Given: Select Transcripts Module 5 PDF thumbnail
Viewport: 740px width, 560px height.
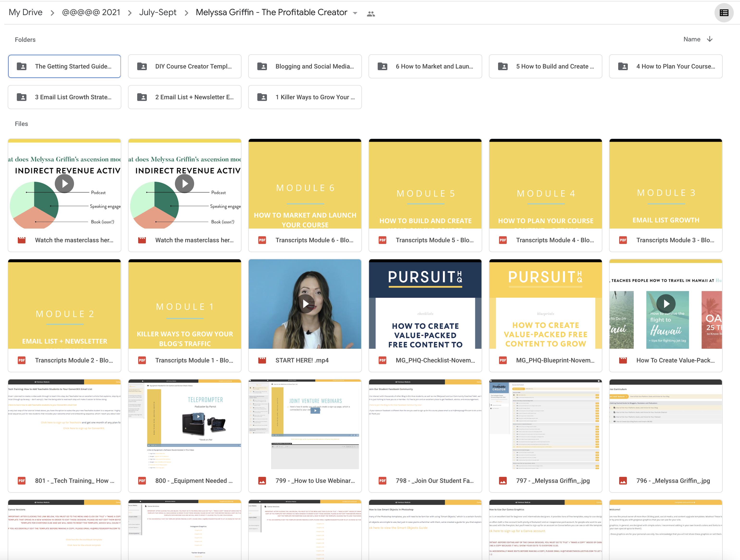Looking at the screenshot, I should [x=425, y=184].
